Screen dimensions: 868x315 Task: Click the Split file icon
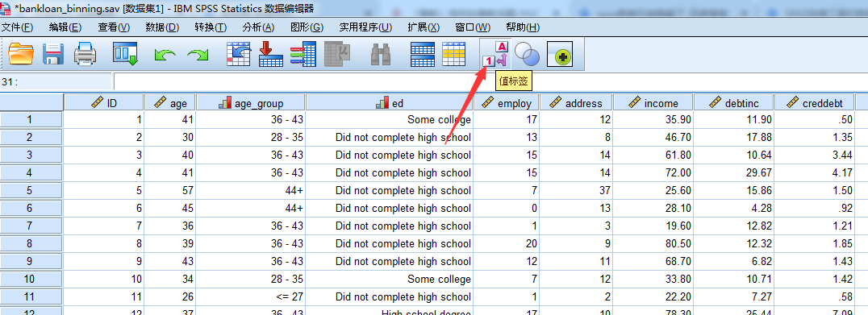[423, 54]
